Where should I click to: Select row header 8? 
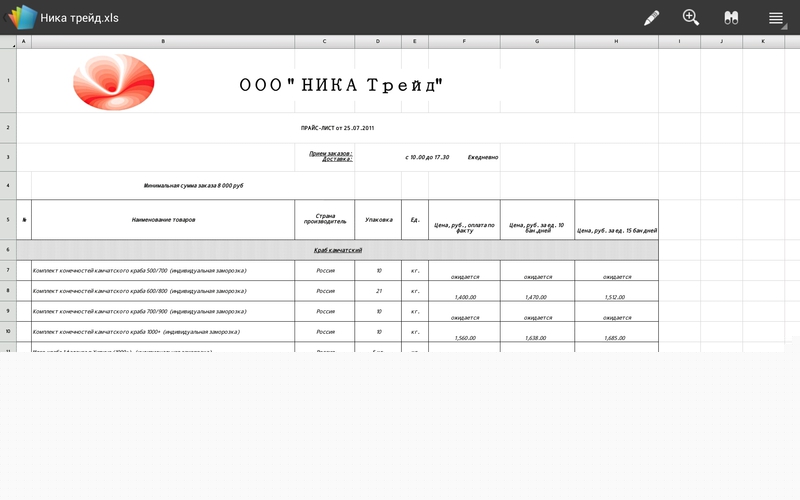point(8,291)
